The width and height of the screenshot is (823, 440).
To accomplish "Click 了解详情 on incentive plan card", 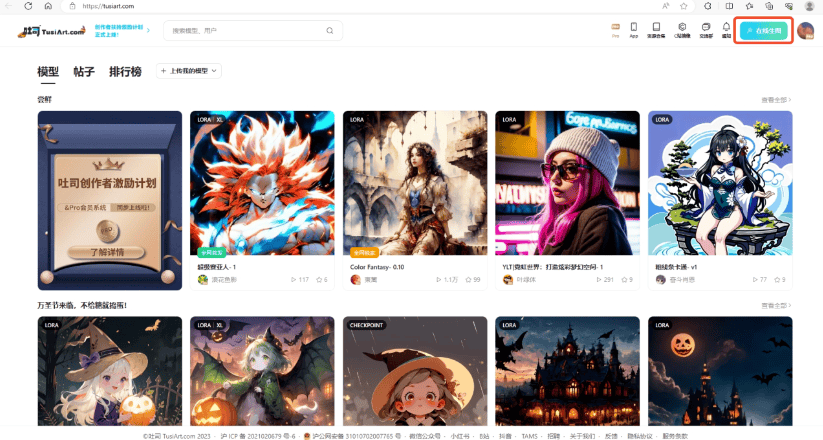I will 110,252.
